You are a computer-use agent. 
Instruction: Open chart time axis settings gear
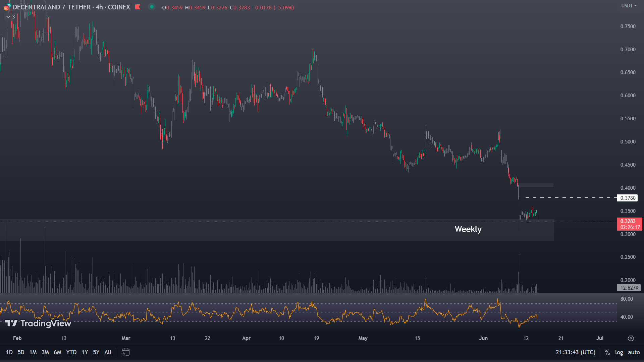[x=631, y=338]
